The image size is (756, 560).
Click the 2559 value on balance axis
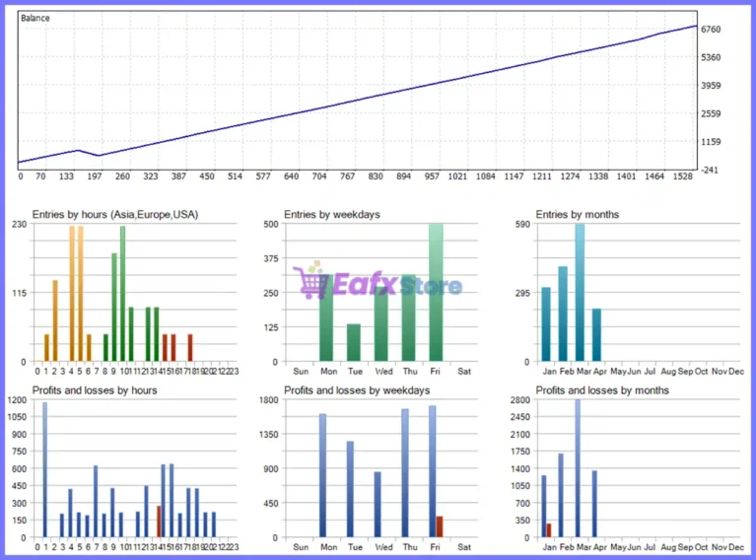(x=711, y=113)
